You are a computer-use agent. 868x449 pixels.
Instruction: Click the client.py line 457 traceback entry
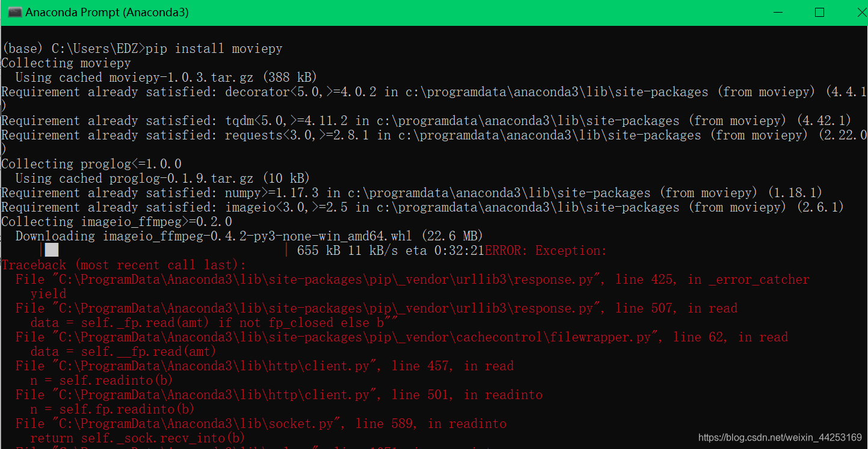pyautogui.click(x=265, y=366)
